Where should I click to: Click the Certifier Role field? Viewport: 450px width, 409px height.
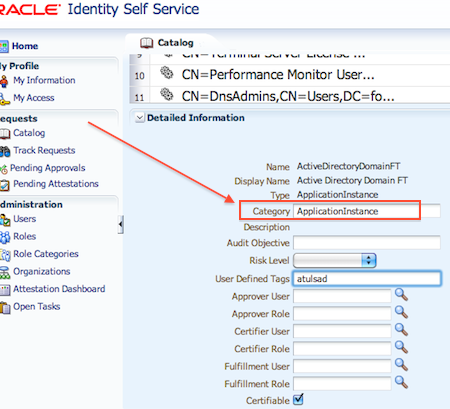342,349
